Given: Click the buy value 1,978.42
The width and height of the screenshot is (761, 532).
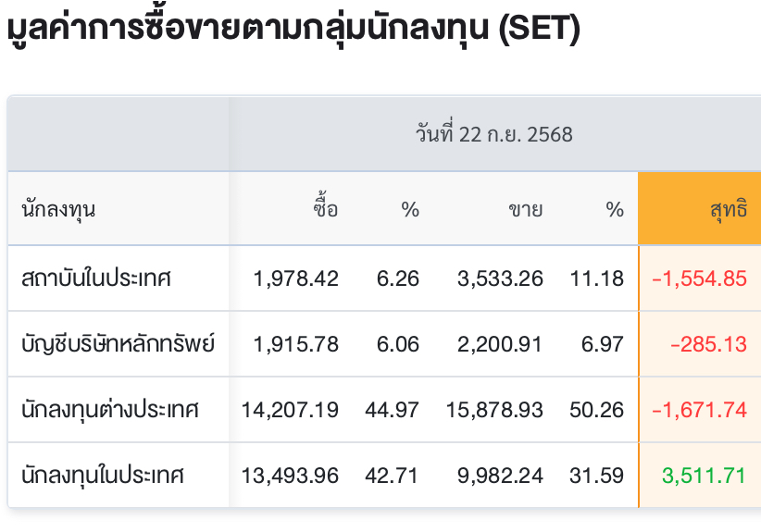Looking at the screenshot, I should click(x=295, y=278).
